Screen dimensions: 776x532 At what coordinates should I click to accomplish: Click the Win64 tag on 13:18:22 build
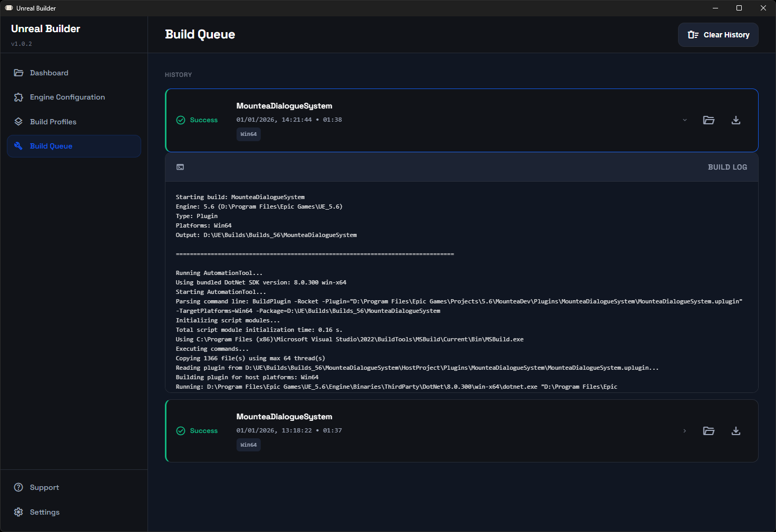coord(249,445)
